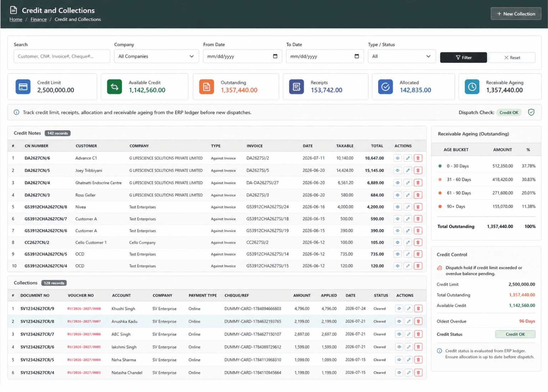View credit note DA2627CN/6 eye icon
This screenshot has height=392, width=548.
coord(397,158)
